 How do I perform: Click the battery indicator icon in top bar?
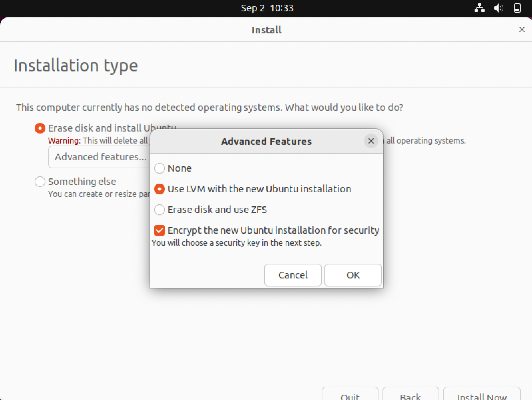[517, 8]
